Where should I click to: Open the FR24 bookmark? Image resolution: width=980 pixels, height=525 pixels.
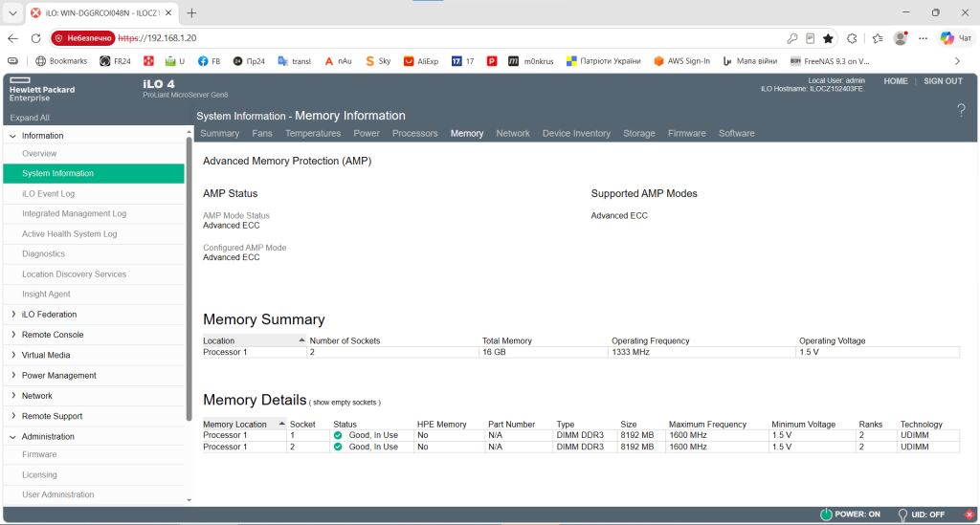(x=115, y=61)
